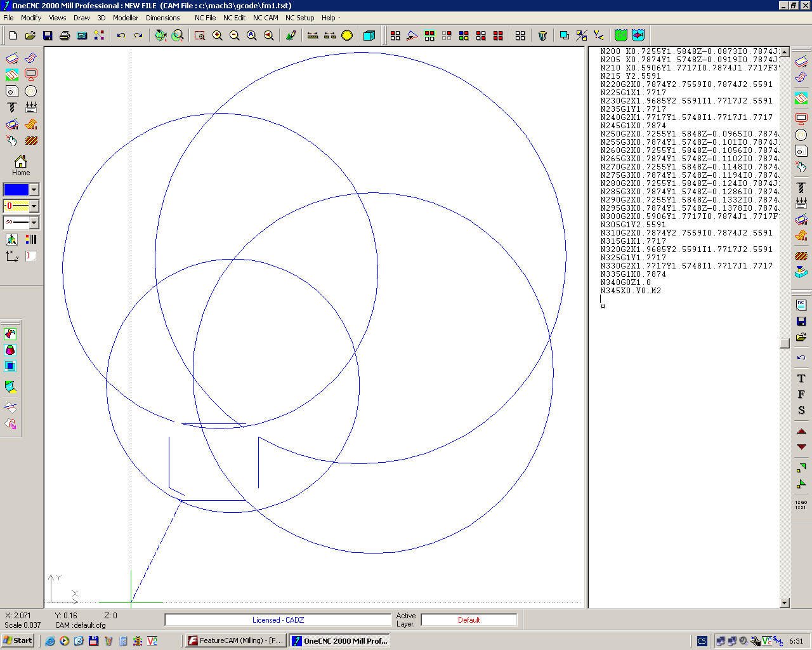Open the line style dropdown
The image size is (812, 650).
pyautogui.click(x=34, y=223)
